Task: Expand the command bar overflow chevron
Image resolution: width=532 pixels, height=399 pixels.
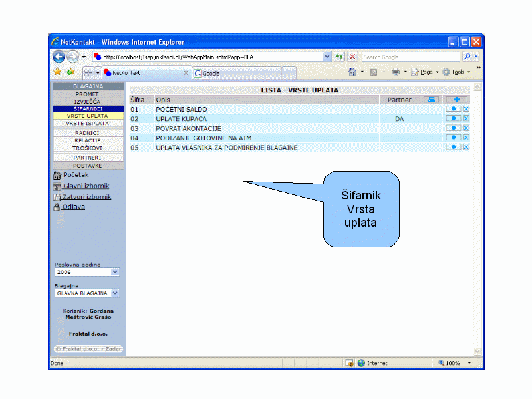Action: (478, 68)
